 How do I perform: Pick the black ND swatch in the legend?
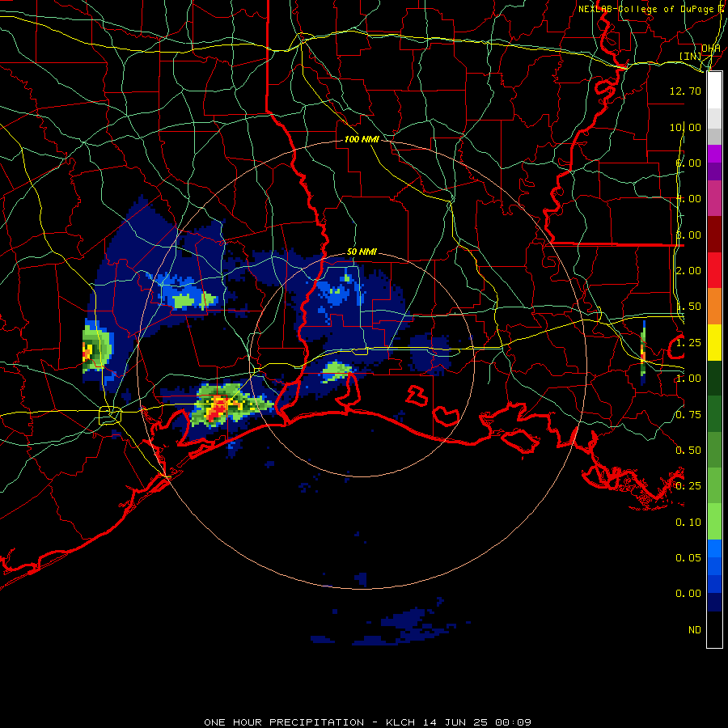[714, 629]
